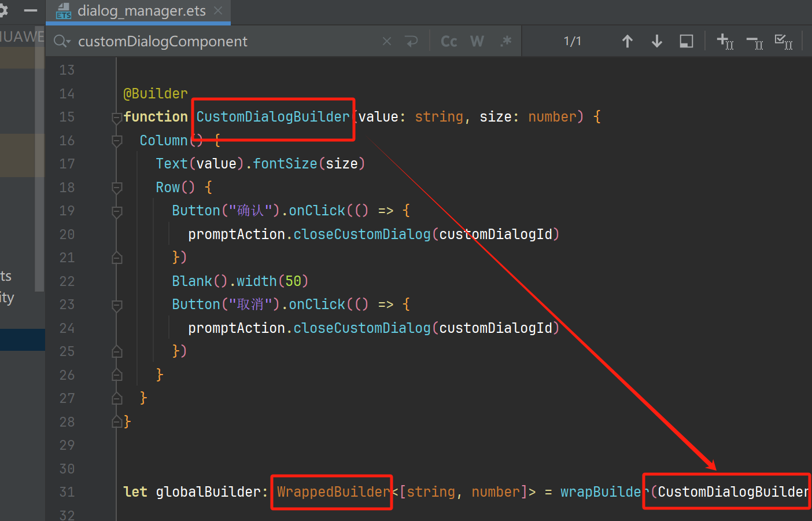Open the dialog_manager.ets editor tab
812x521 pixels.
(138, 11)
